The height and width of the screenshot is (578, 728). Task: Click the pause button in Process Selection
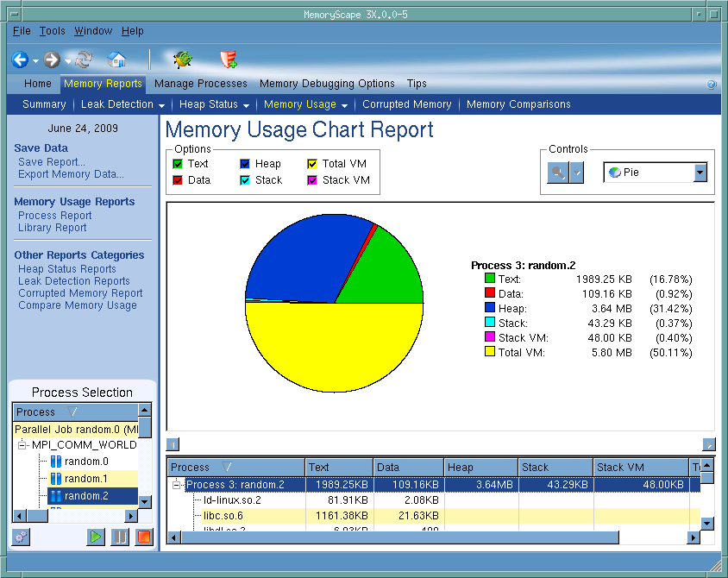(120, 537)
